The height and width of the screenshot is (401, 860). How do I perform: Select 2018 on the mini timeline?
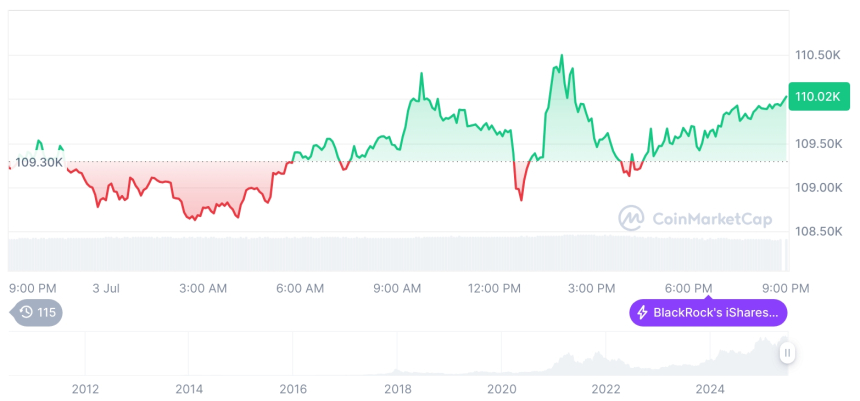coord(397,388)
